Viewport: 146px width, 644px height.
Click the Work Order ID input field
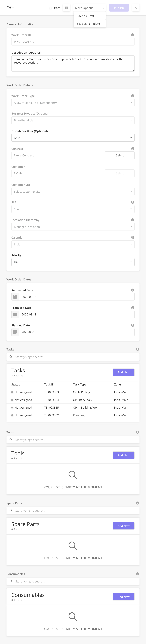coord(73,42)
